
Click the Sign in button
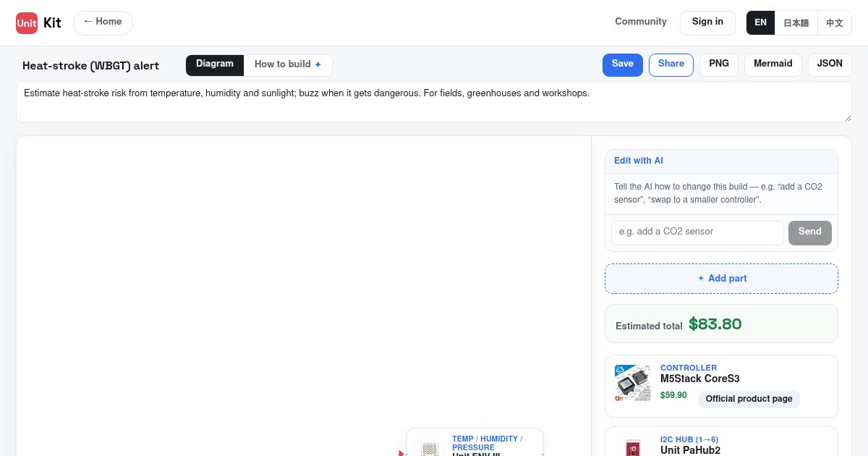click(x=707, y=22)
